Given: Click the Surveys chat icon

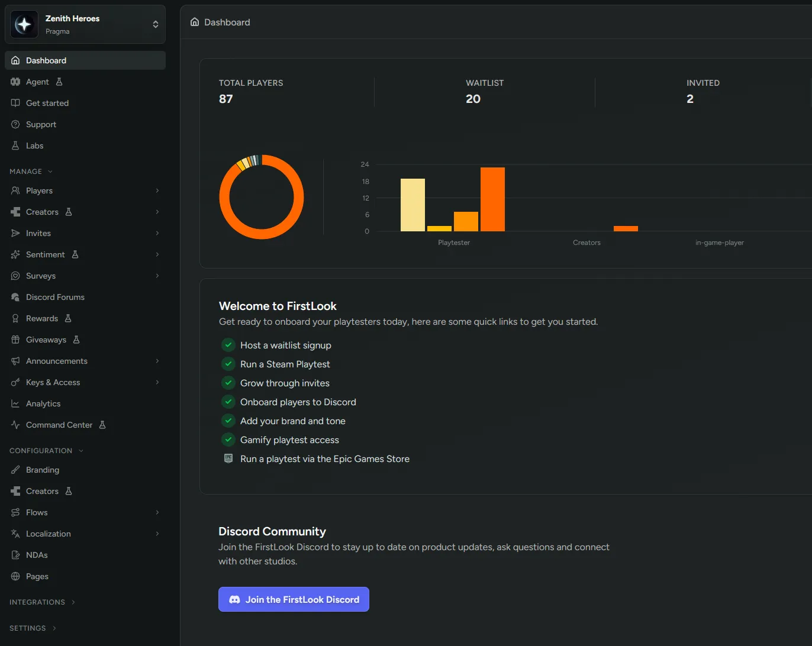Looking at the screenshot, I should (15, 276).
